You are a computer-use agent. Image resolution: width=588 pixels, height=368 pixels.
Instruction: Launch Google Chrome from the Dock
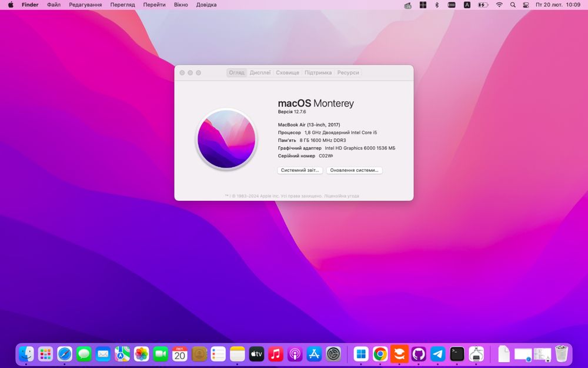pos(380,354)
